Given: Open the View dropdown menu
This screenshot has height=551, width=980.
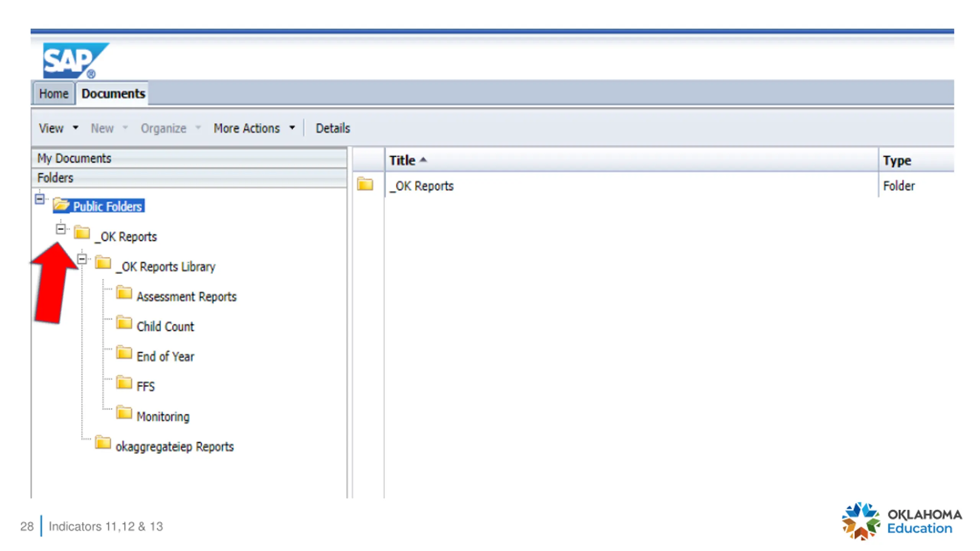Looking at the screenshot, I should click(x=59, y=128).
